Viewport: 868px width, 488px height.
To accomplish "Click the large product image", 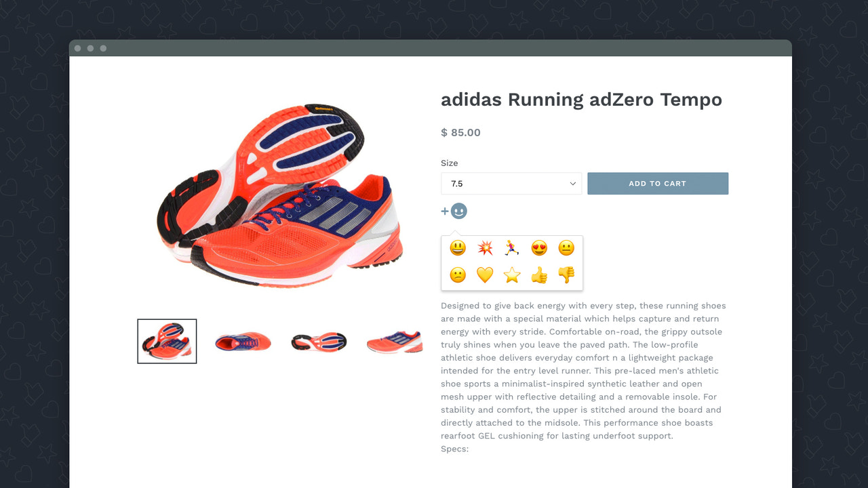I will [278, 197].
